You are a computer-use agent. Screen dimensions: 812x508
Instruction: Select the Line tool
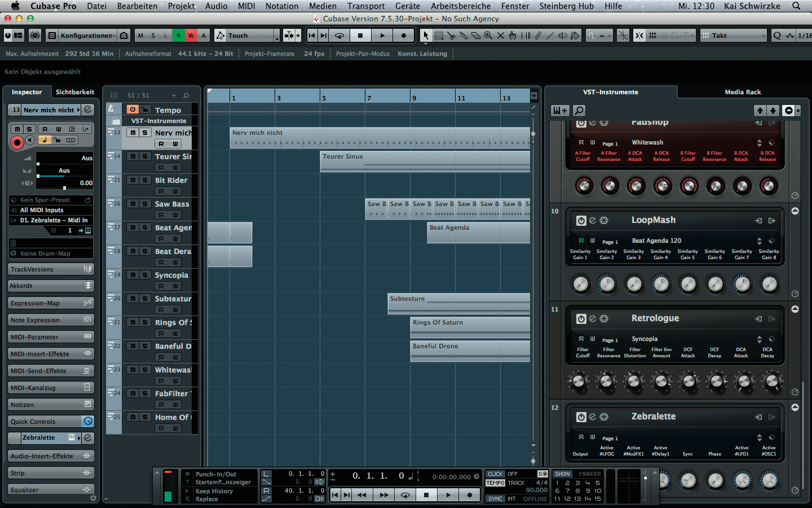[550, 36]
